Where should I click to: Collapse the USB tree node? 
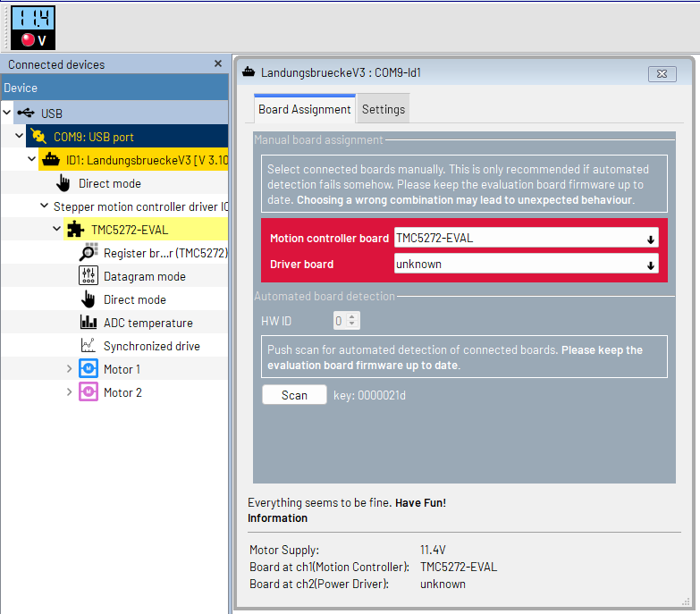(x=6, y=113)
